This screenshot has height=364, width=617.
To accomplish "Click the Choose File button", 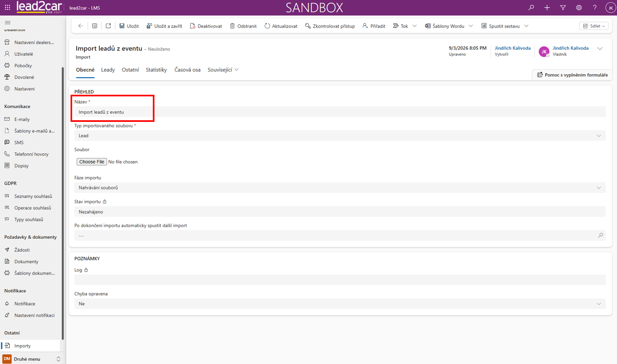I will (x=92, y=162).
